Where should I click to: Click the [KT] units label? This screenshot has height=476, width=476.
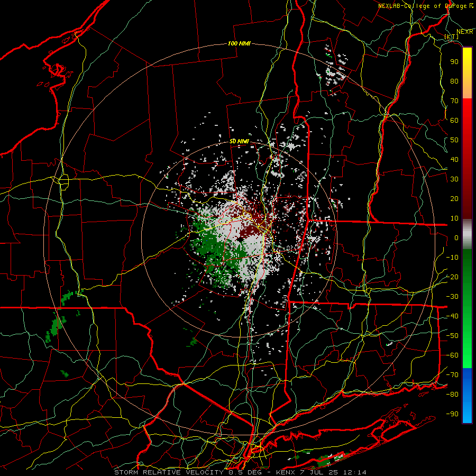(452, 36)
